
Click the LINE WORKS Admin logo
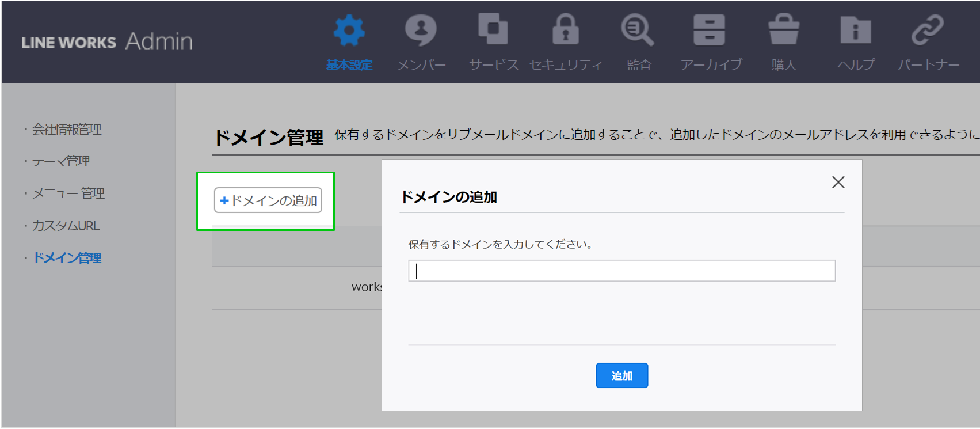click(x=107, y=41)
